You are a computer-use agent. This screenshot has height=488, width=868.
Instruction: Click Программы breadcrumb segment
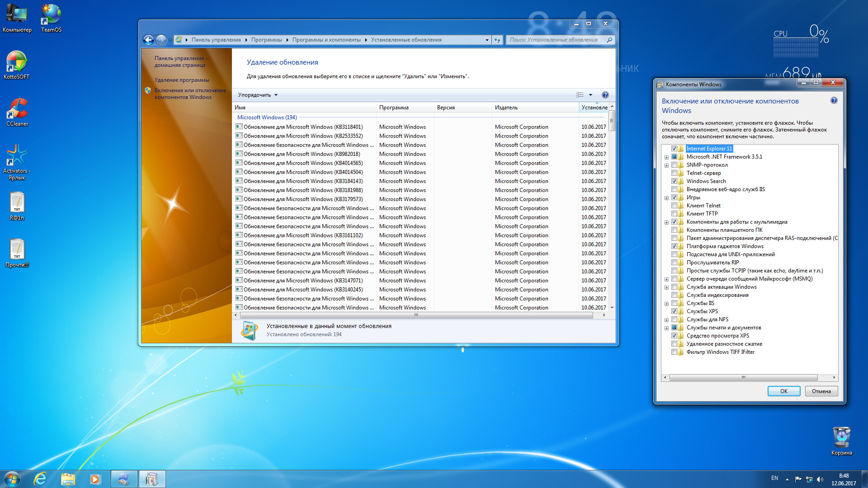267,40
